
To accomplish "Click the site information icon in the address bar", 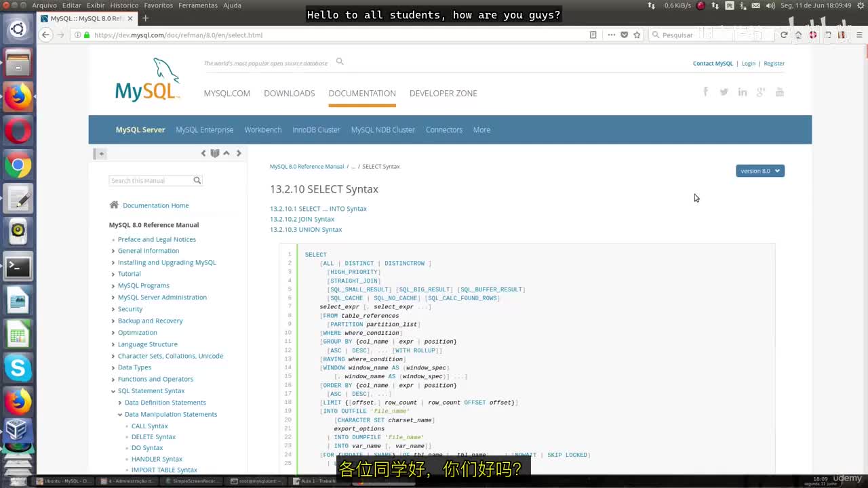I will (x=77, y=35).
